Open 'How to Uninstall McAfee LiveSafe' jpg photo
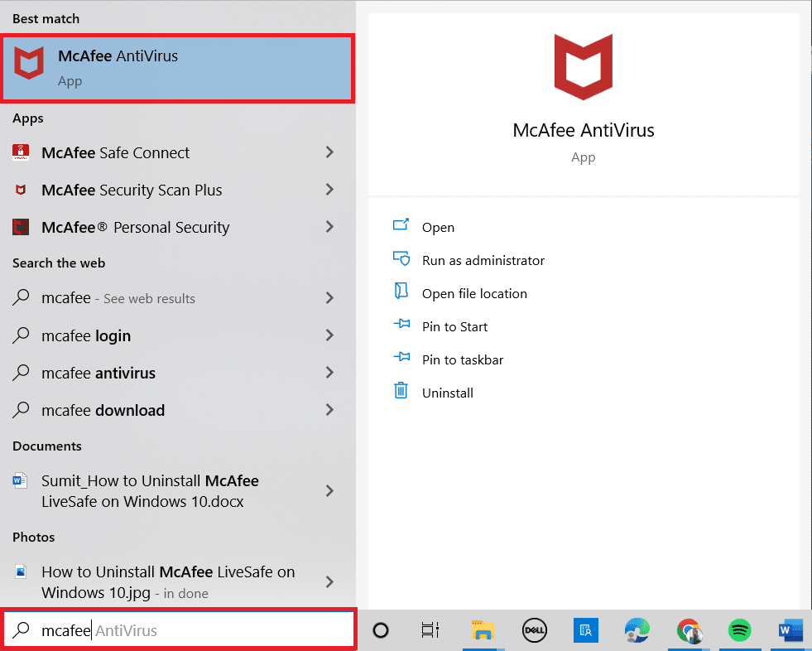The image size is (812, 651). pos(168,582)
